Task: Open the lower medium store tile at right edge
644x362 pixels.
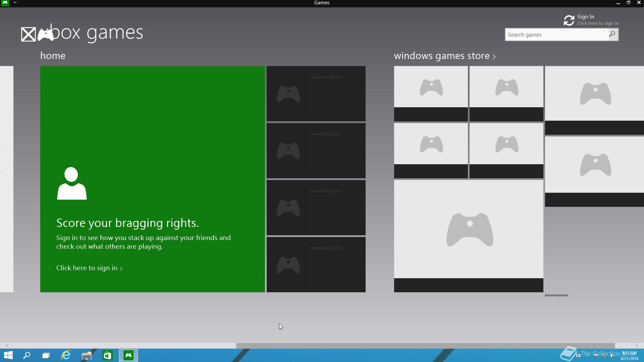Action: pos(594,172)
